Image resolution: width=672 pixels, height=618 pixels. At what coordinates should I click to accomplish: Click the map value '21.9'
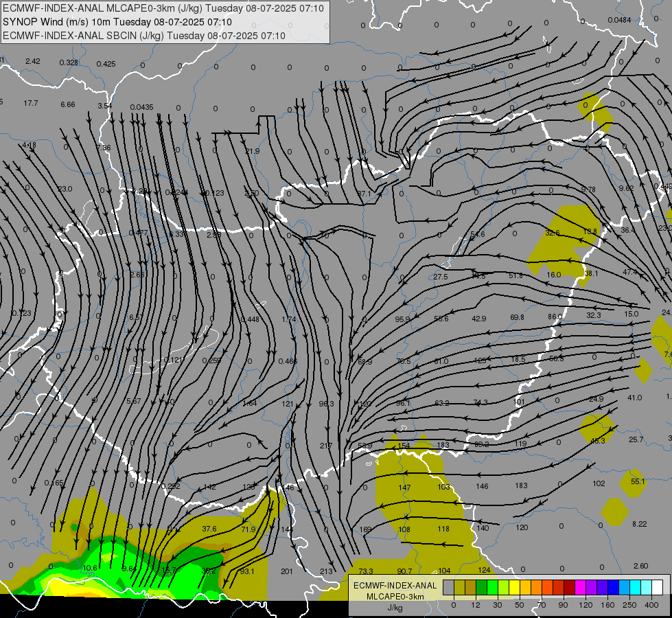[x=253, y=151]
